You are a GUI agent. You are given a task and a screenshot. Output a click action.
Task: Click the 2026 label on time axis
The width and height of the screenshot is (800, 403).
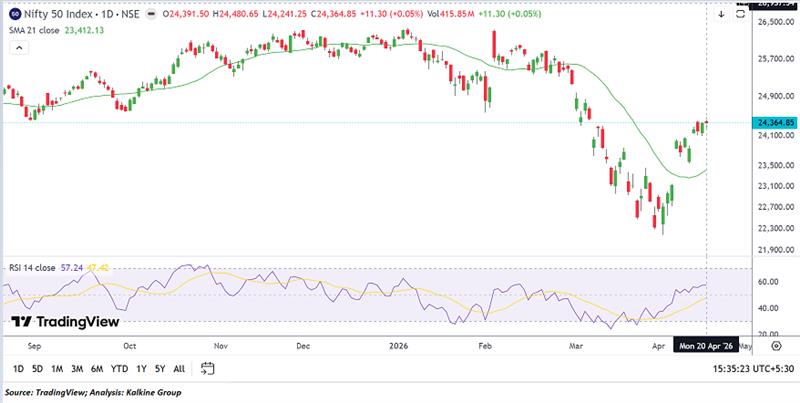[x=398, y=346]
